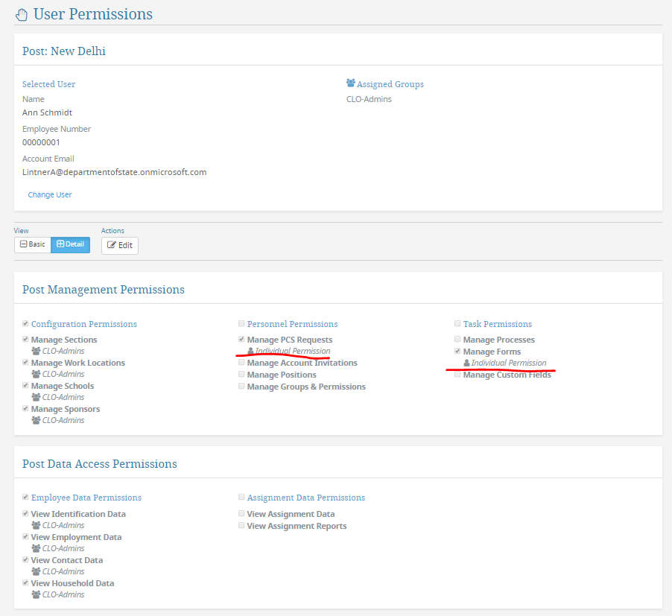Switch to the Basic view
This screenshot has height=616, width=672.
tap(33, 244)
